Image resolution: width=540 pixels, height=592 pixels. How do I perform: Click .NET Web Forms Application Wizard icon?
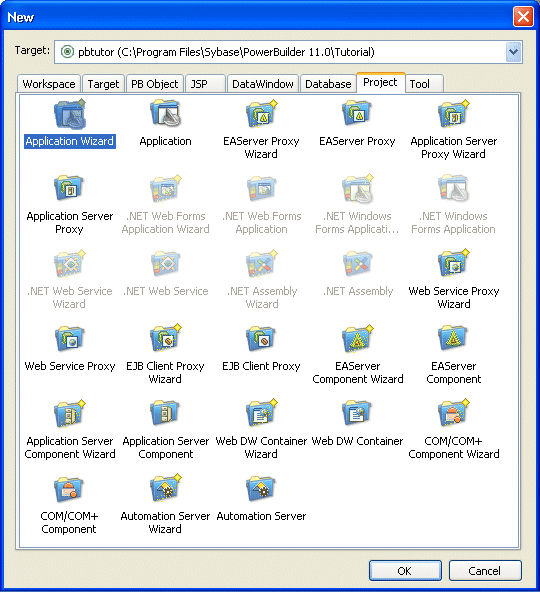[x=165, y=188]
